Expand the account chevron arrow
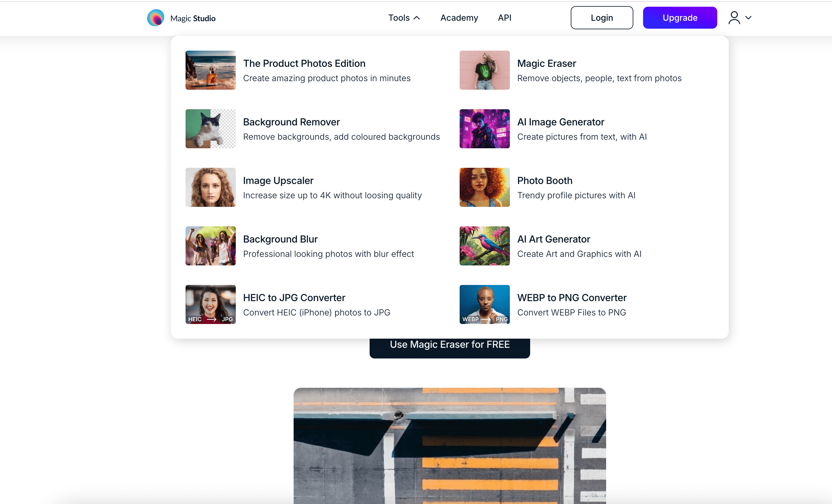This screenshot has height=504, width=832. 748,18
